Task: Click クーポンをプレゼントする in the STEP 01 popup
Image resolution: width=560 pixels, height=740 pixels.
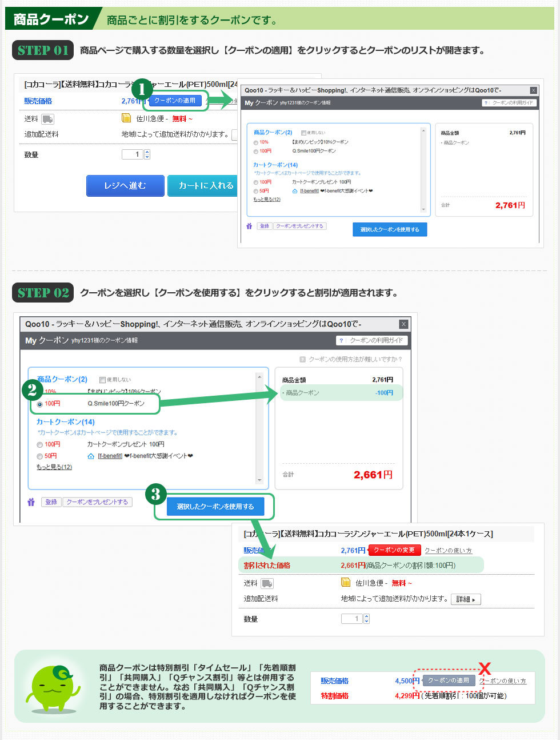Action: [299, 226]
